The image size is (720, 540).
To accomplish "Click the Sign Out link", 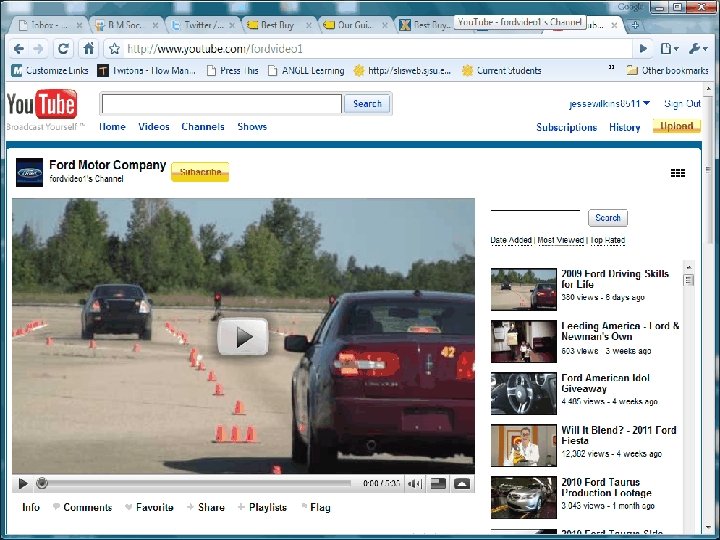I will click(682, 104).
